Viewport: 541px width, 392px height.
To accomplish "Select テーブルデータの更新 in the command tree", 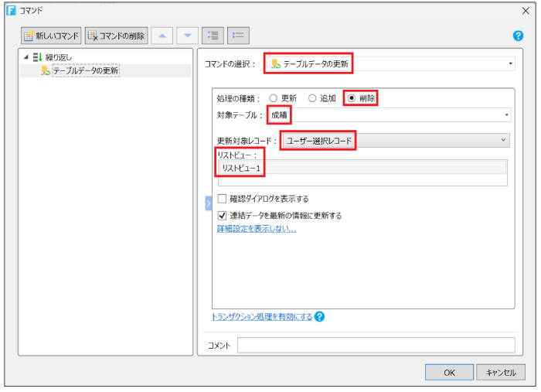I will point(86,70).
